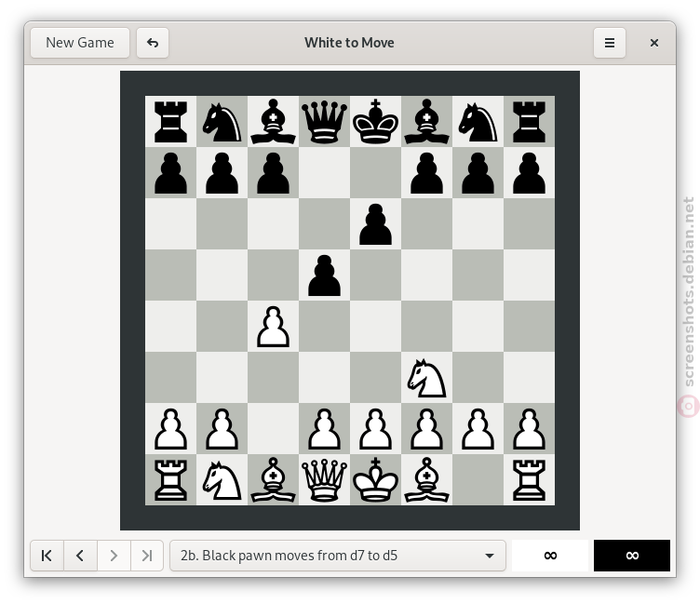This screenshot has width=700, height=604.
Task: Click the black bishop on f8
Action: 426,121
